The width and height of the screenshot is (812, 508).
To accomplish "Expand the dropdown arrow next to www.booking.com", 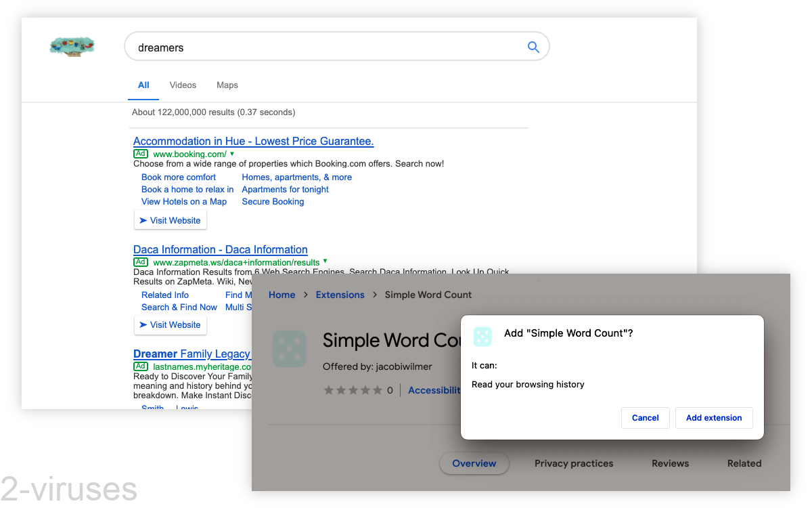I will coord(233,154).
